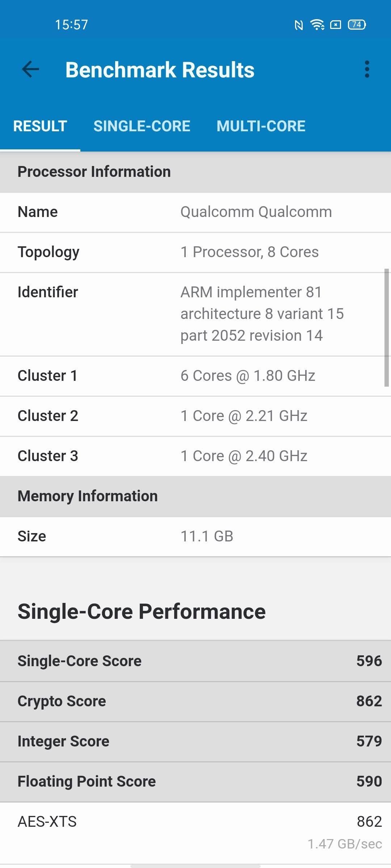The height and width of the screenshot is (868, 391).
Task: Tap the back arrow icon
Action: coord(30,69)
